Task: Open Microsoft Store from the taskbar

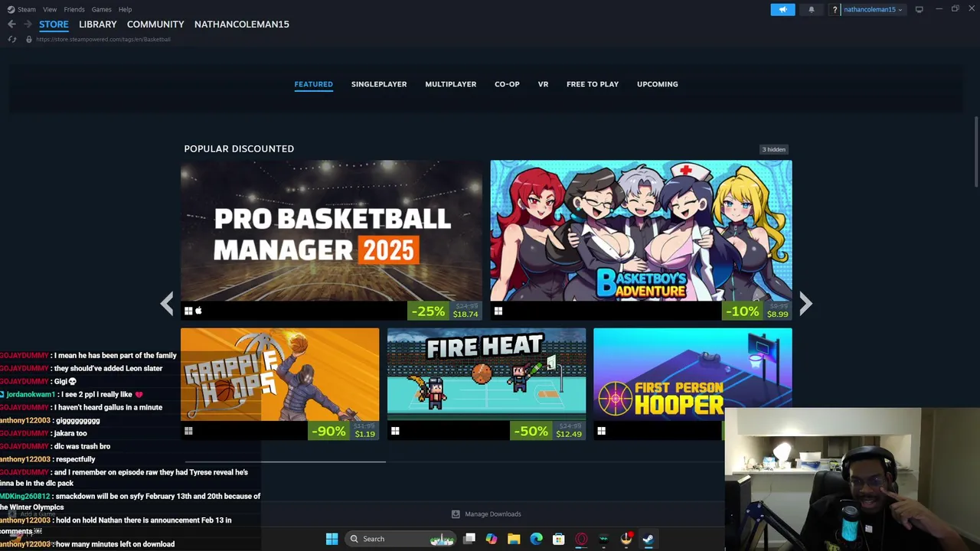Action: click(559, 539)
